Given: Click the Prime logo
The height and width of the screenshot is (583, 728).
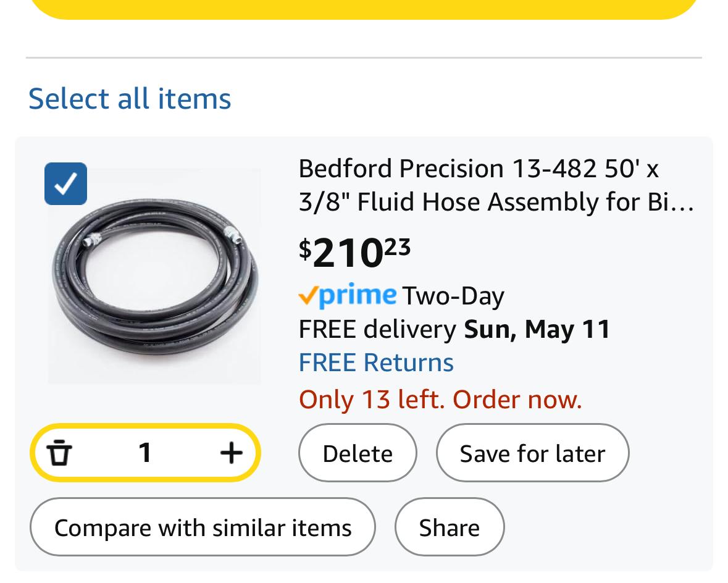Looking at the screenshot, I should click(x=347, y=296).
